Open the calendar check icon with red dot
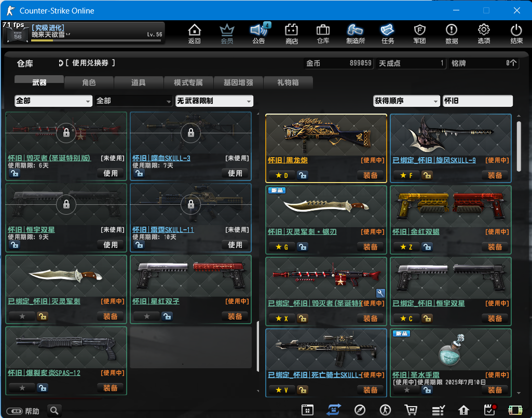 point(489,410)
